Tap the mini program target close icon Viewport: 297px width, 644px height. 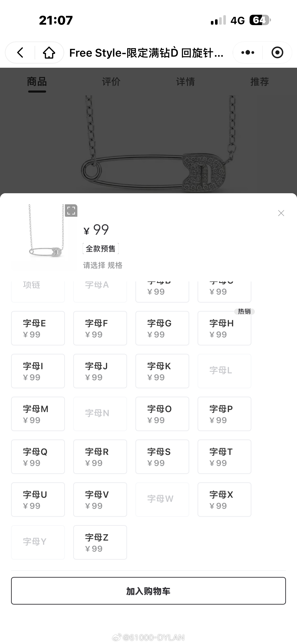tap(277, 53)
